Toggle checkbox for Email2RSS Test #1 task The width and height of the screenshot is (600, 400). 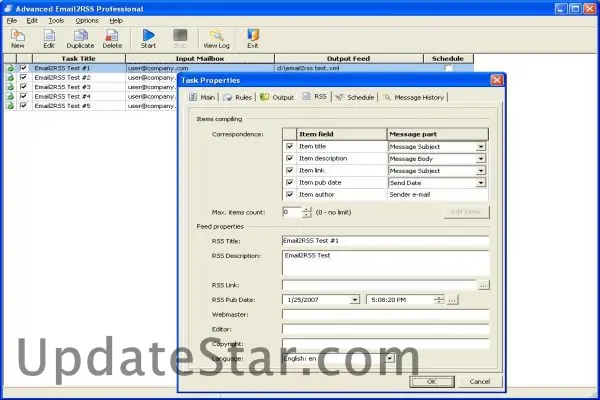pos(24,68)
